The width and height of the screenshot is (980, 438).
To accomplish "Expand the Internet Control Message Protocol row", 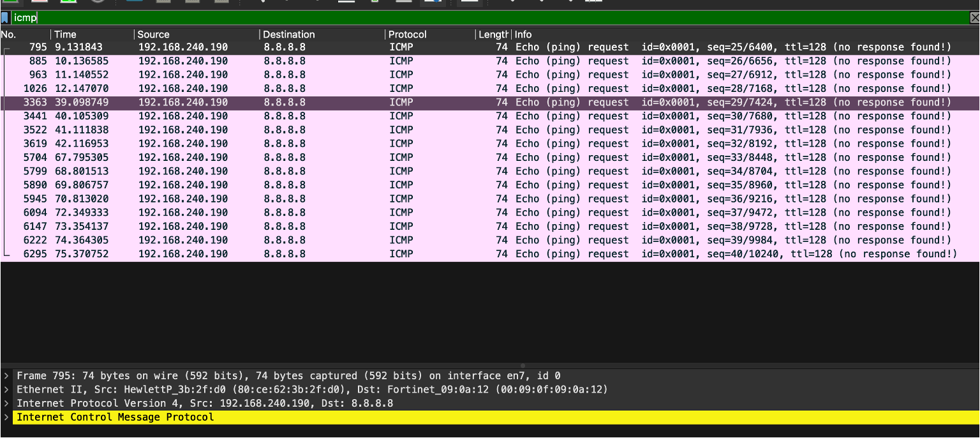I will [x=6, y=417].
